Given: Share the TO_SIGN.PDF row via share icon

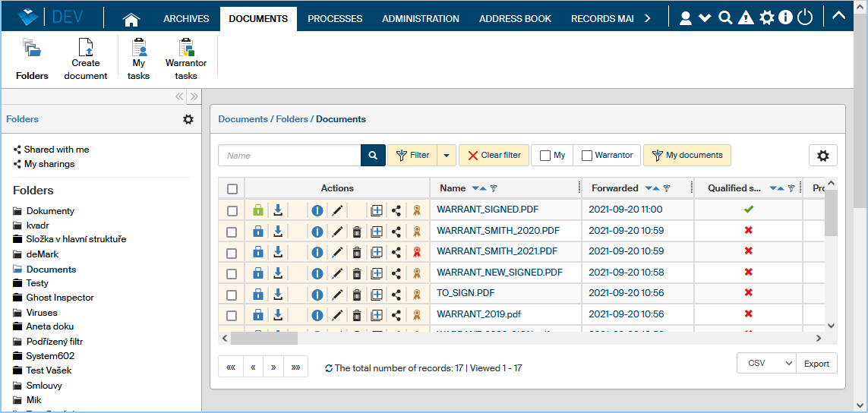Looking at the screenshot, I should (x=396, y=294).
